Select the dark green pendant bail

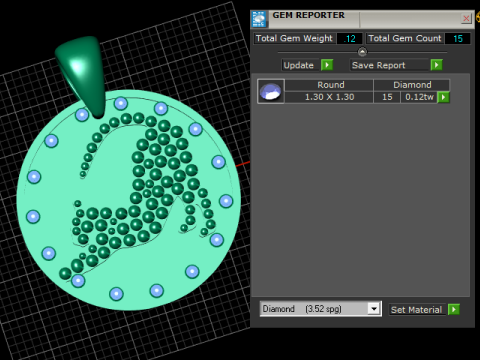coord(83,74)
